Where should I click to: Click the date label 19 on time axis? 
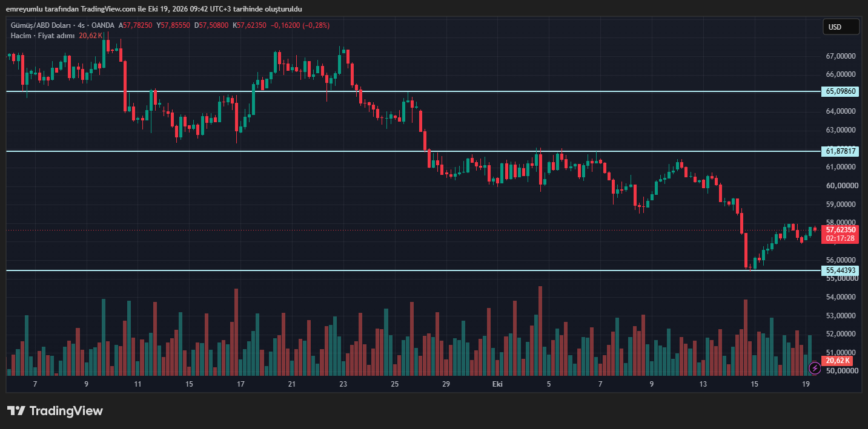point(806,384)
